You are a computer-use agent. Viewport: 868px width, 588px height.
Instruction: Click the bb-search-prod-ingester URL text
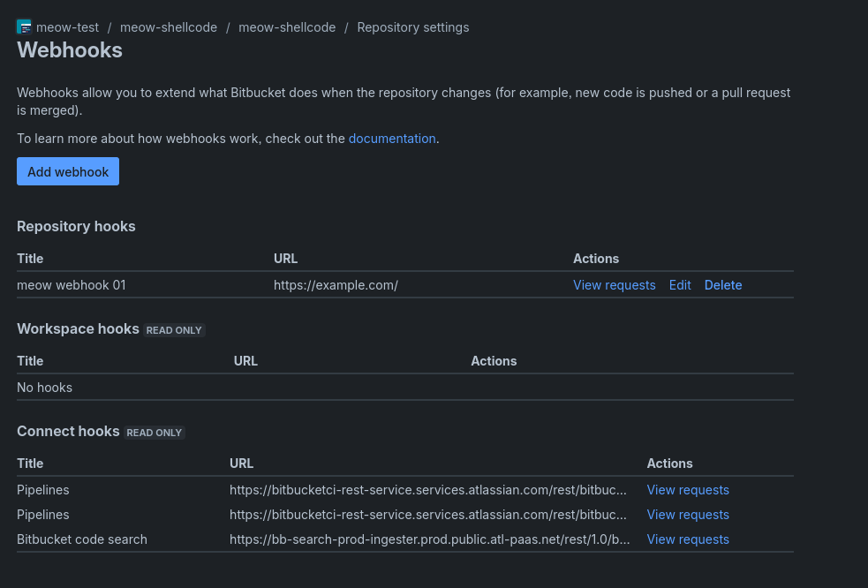click(x=429, y=539)
